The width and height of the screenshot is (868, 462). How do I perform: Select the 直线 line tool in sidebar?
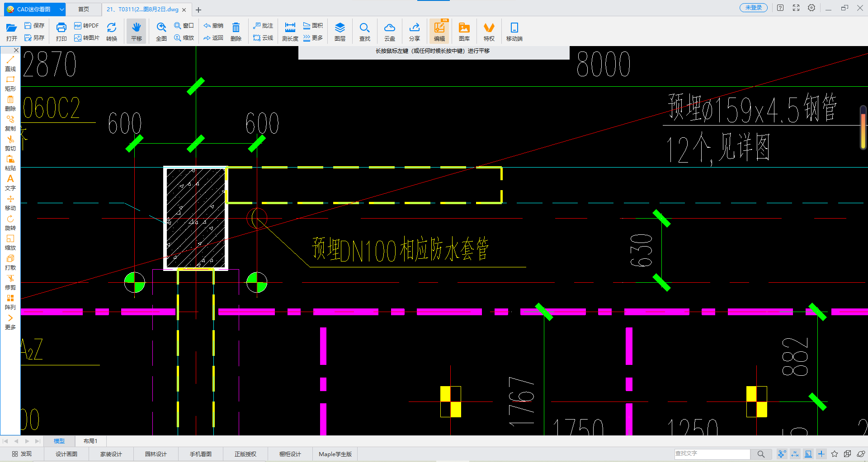[x=10, y=64]
